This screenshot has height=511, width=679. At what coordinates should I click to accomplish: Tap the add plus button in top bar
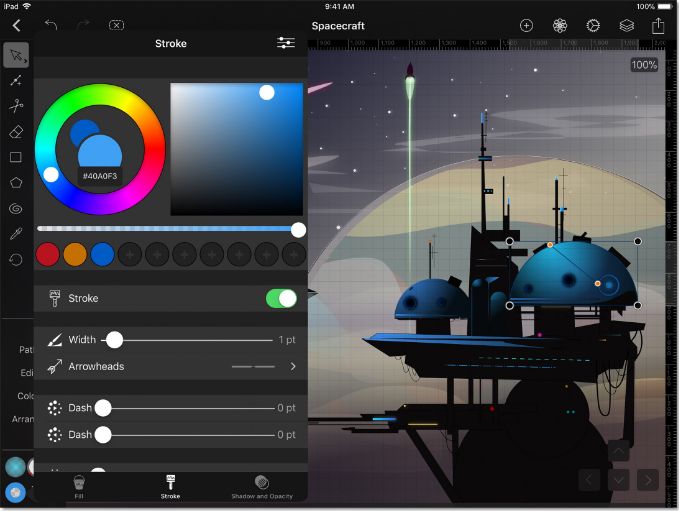[526, 26]
